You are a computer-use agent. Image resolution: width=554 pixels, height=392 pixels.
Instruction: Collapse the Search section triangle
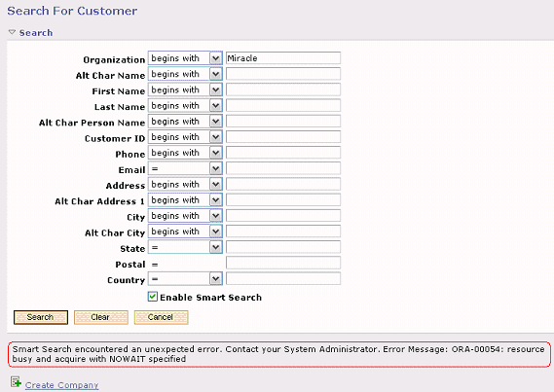pyautogui.click(x=12, y=32)
